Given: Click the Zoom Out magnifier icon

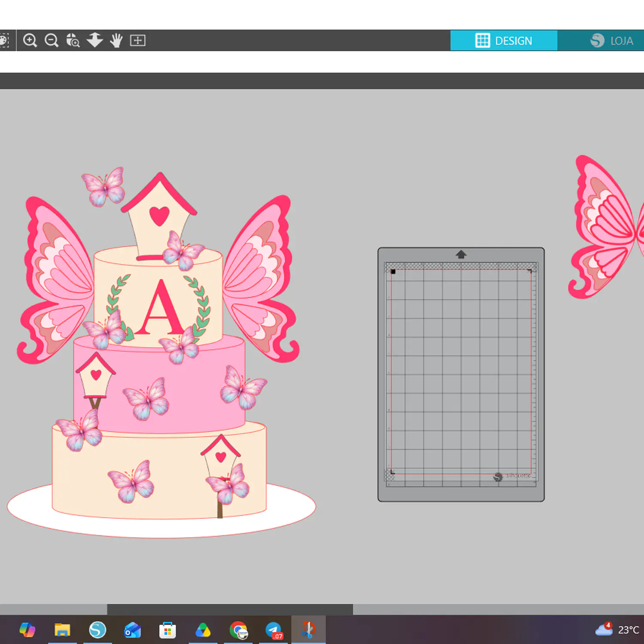Looking at the screenshot, I should [x=52, y=40].
